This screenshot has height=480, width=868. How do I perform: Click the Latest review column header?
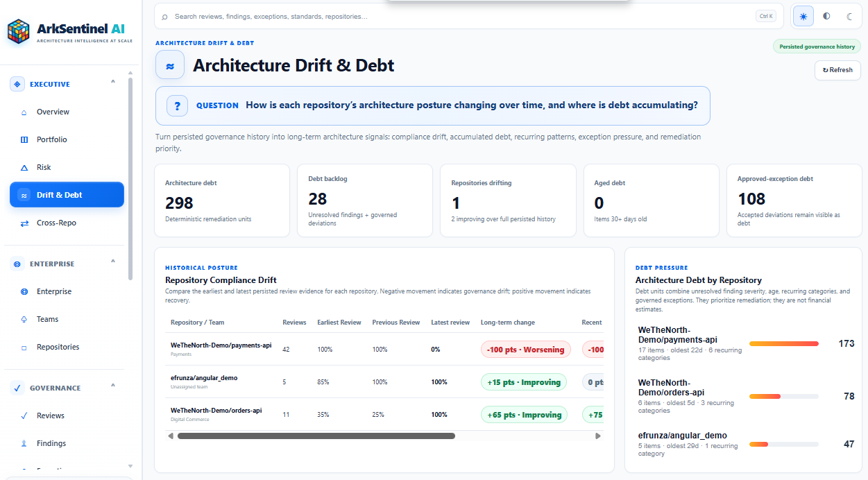click(x=450, y=323)
